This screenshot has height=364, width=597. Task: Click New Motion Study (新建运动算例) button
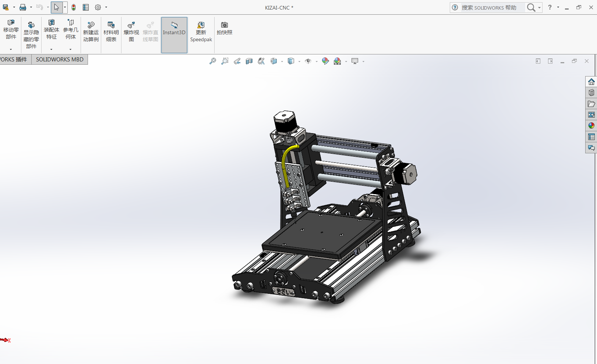click(x=91, y=32)
